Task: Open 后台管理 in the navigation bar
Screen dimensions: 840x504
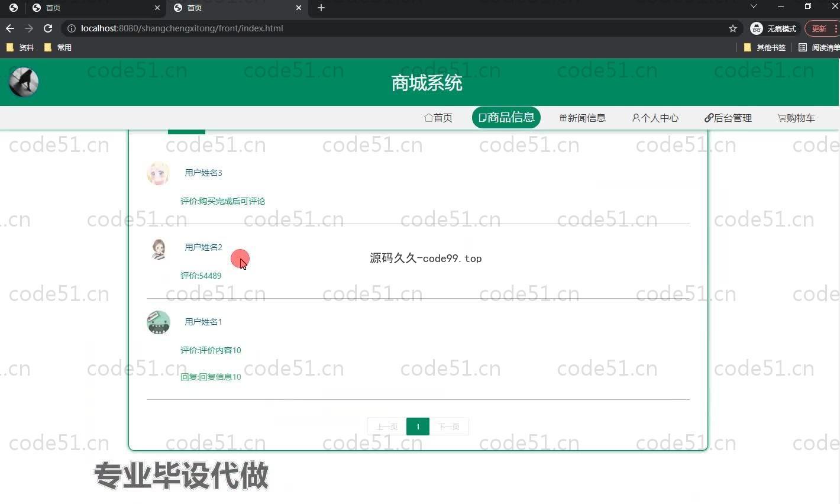Action: pyautogui.click(x=728, y=118)
